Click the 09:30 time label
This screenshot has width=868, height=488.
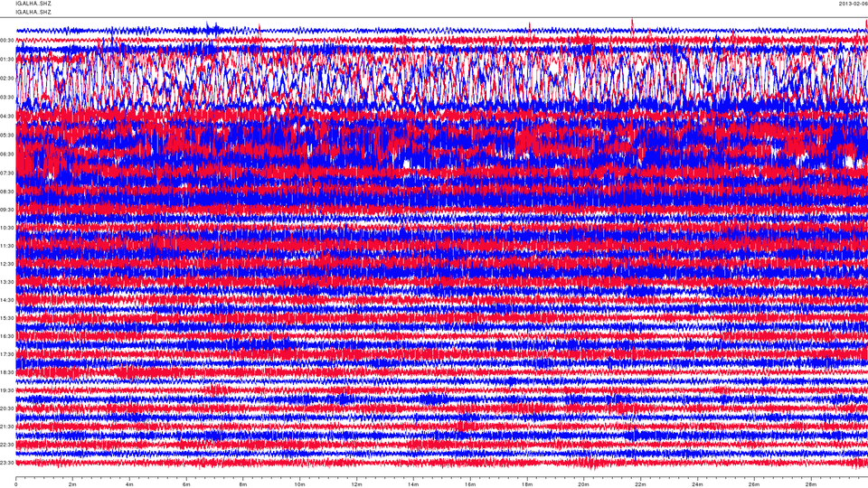pyautogui.click(x=7, y=211)
